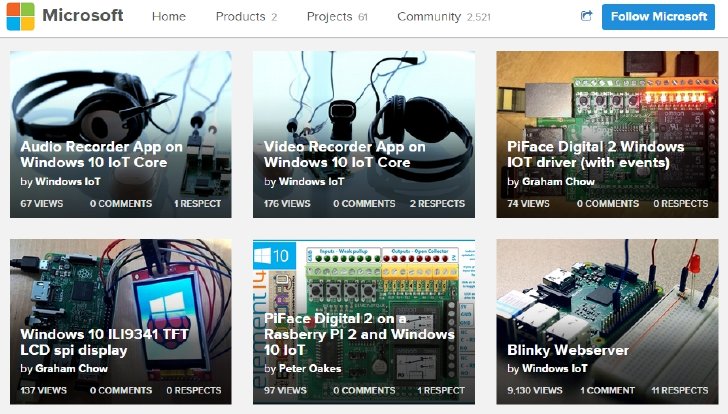The width and height of the screenshot is (728, 414).
Task: Click the share icon beside Follow Microsoft
Action: point(587,16)
